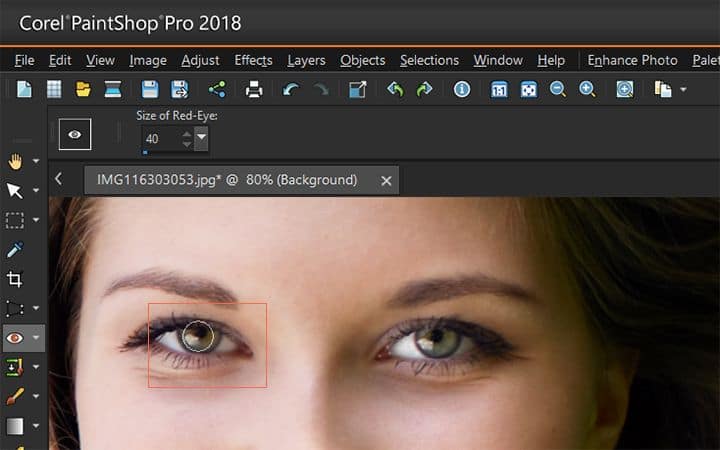
Task: Click the Palettes pages icon
Action: click(663, 89)
